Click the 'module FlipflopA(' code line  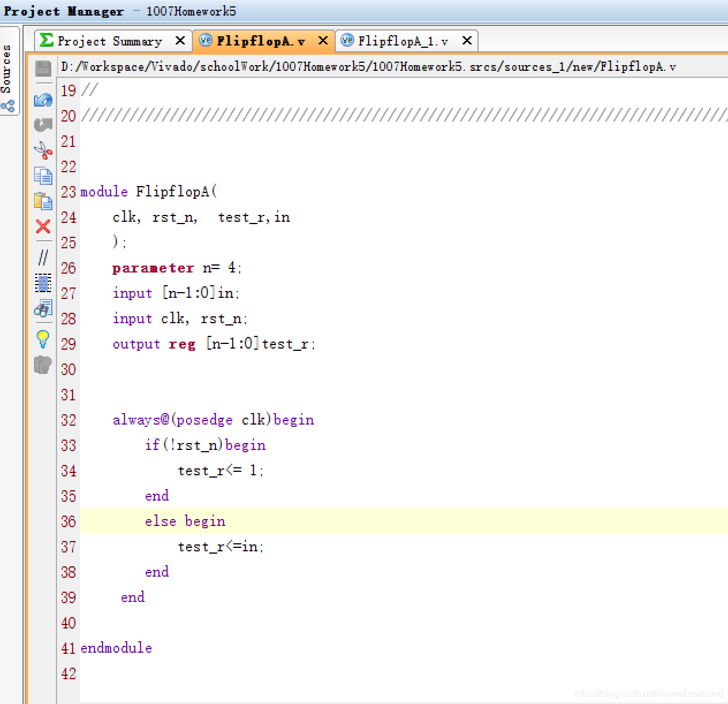point(149,191)
